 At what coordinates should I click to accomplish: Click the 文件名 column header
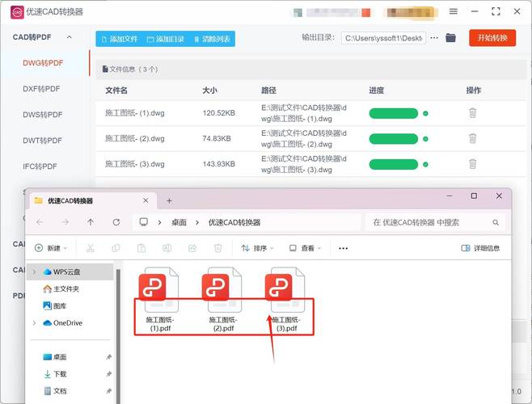pos(116,90)
